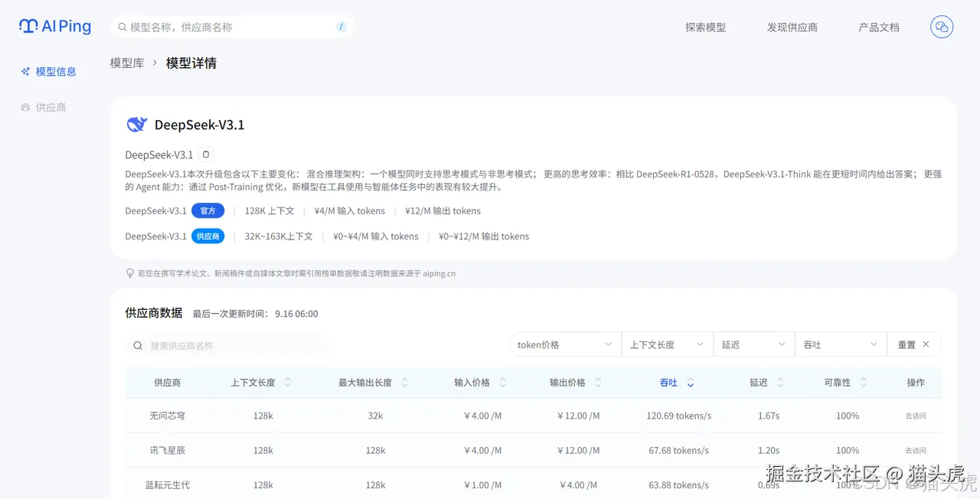Click ¥1.00 /M input price cell

(482, 485)
